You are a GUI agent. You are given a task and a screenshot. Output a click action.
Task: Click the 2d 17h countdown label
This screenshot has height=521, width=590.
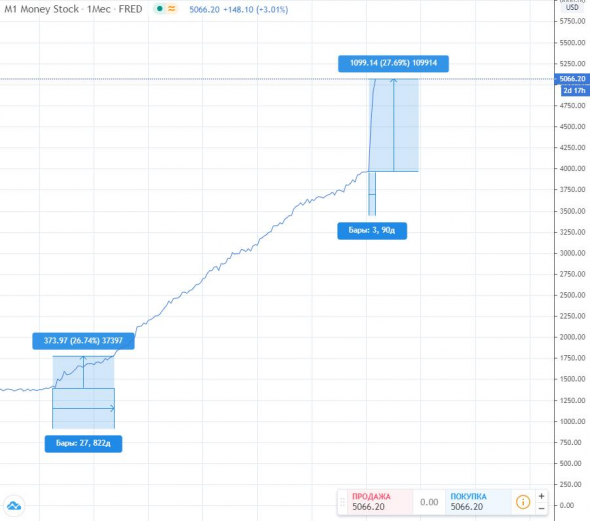click(x=575, y=91)
